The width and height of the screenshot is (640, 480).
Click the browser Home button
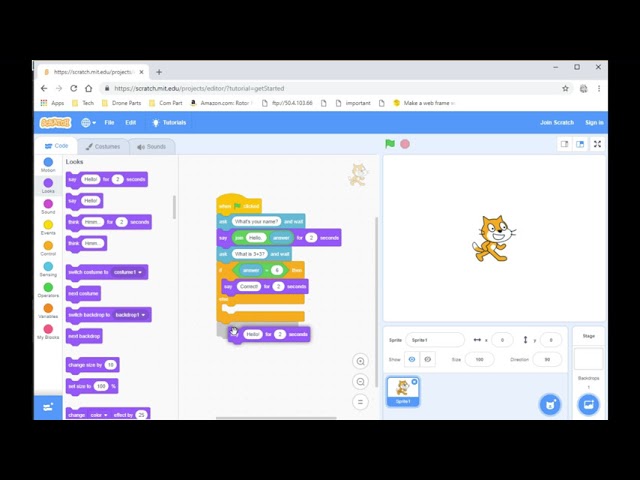(89, 88)
